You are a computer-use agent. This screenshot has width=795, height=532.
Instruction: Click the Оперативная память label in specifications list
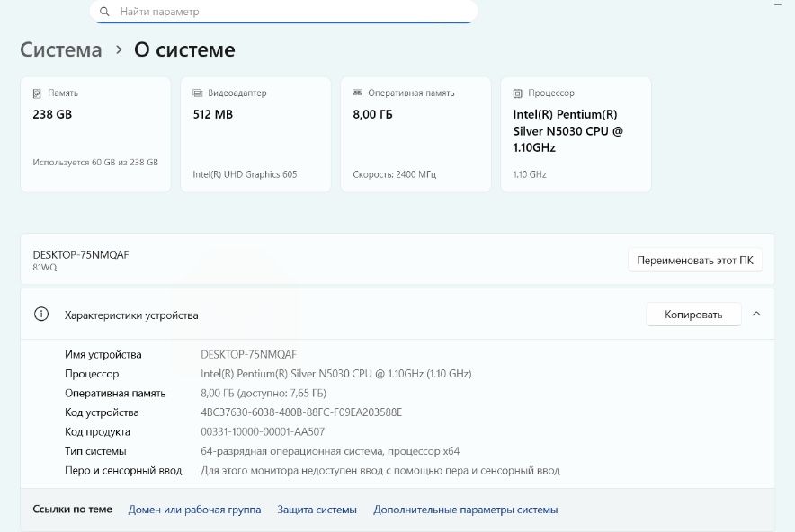[x=115, y=394]
